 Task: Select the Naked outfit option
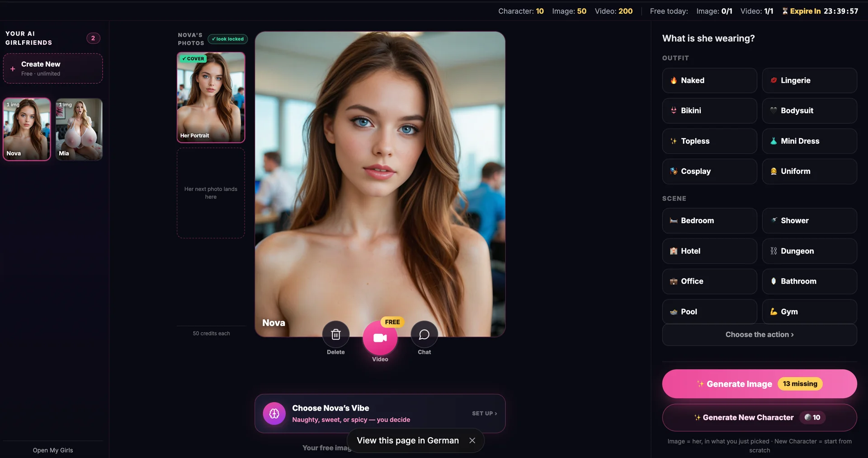tap(709, 80)
